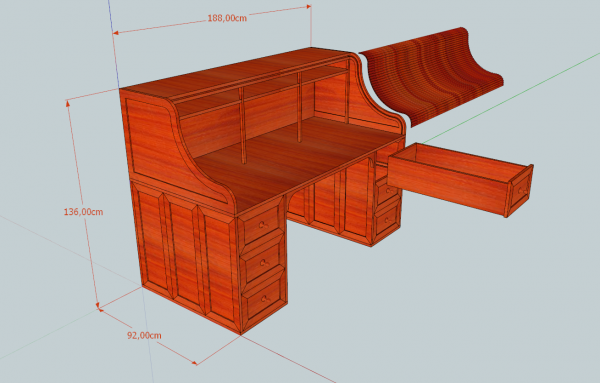Image resolution: width=600 pixels, height=383 pixels.
Task: Click the curved upper left side panel
Action: 168,145
